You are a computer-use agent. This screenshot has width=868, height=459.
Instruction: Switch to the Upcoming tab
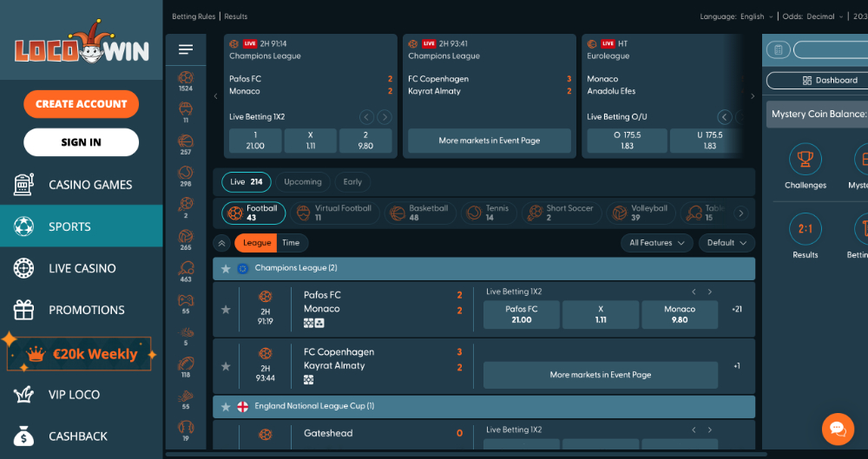click(x=303, y=182)
